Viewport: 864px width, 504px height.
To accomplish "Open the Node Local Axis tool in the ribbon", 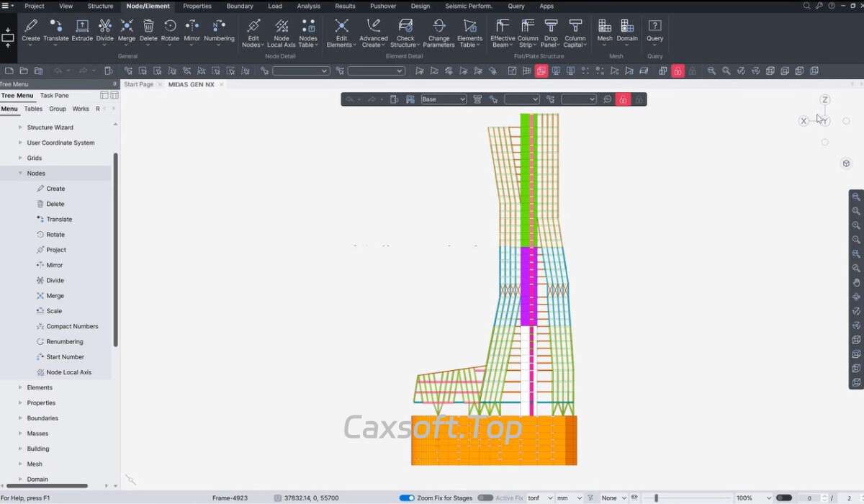I will 281,32.
